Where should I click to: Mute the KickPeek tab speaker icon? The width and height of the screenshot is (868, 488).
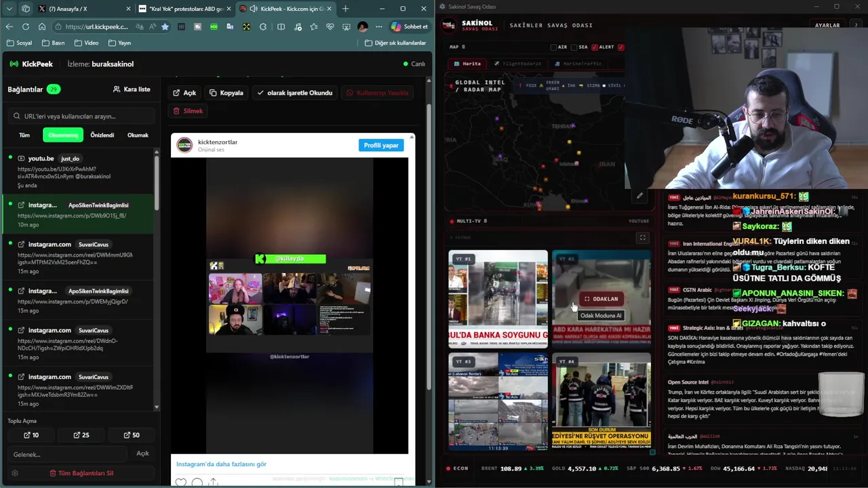pyautogui.click(x=254, y=9)
